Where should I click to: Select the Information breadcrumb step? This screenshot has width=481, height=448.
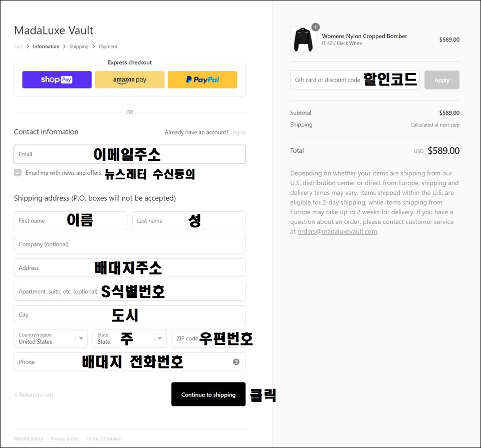click(46, 47)
